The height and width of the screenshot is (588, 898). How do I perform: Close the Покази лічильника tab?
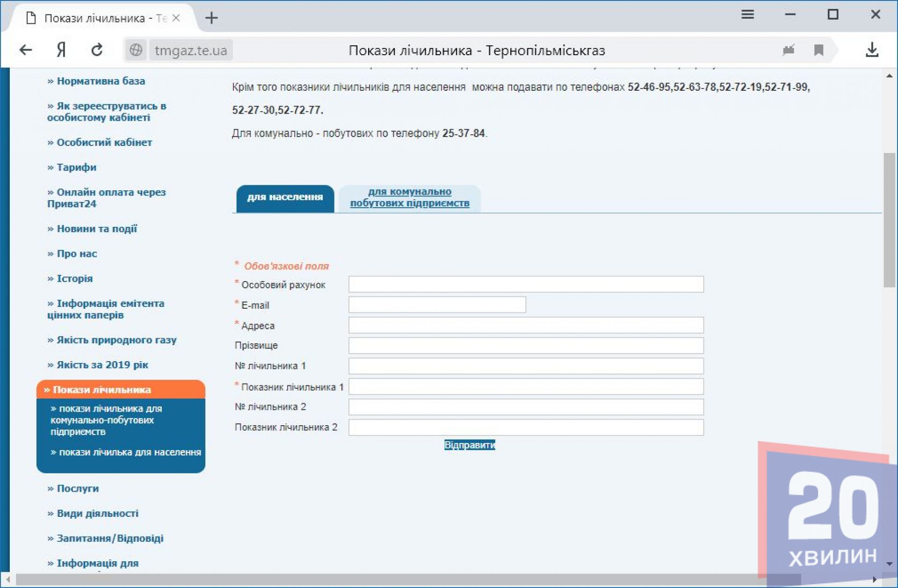[176, 18]
